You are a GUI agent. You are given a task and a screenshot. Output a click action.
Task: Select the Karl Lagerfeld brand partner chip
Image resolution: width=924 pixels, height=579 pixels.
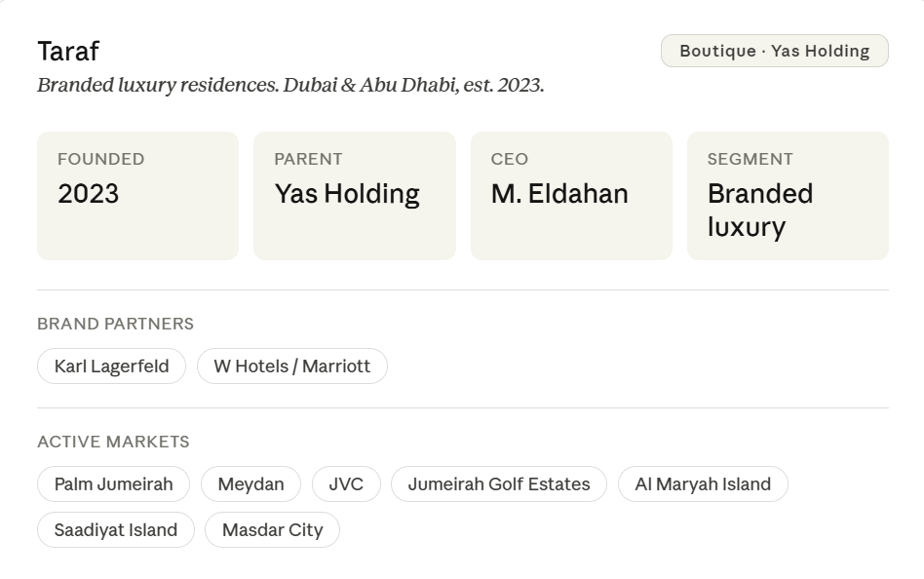[111, 367]
